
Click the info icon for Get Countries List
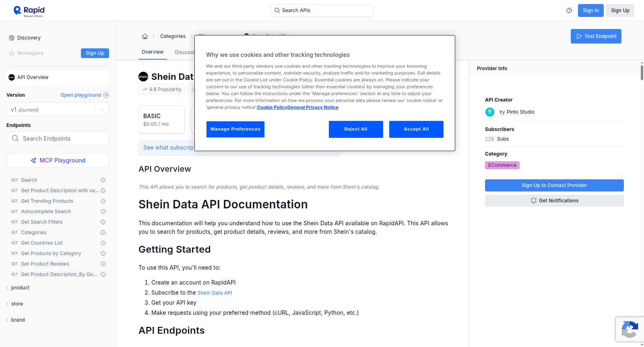click(x=103, y=243)
